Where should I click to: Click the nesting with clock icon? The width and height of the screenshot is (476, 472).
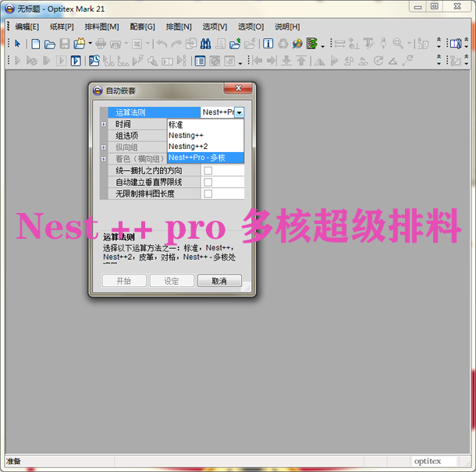(94, 61)
